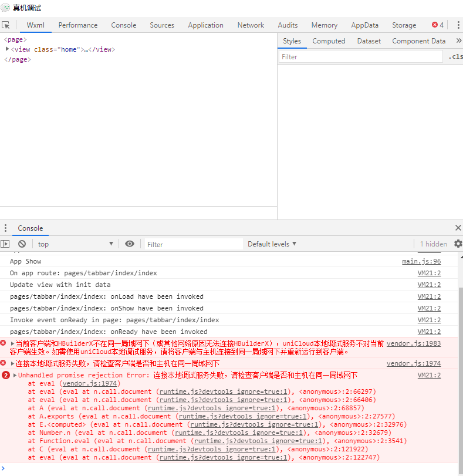Select the closing </page> tag
The height and width of the screenshot is (476, 463).
point(17,59)
